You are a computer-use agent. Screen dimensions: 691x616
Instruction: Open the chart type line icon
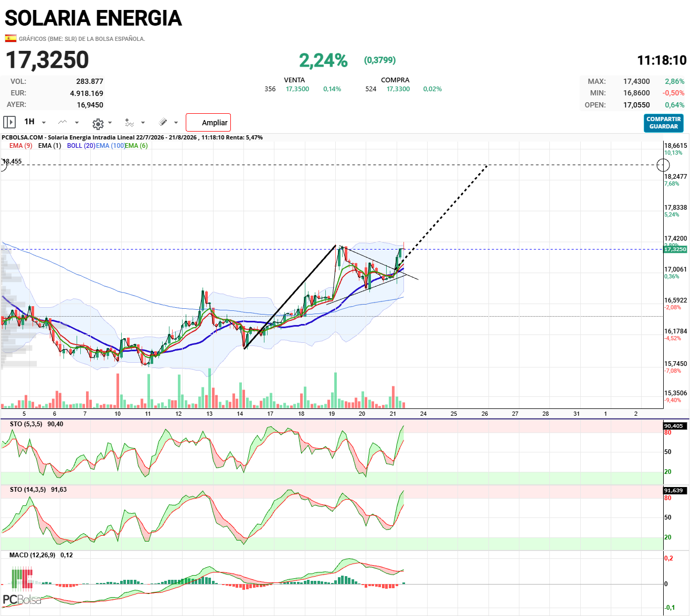point(62,122)
